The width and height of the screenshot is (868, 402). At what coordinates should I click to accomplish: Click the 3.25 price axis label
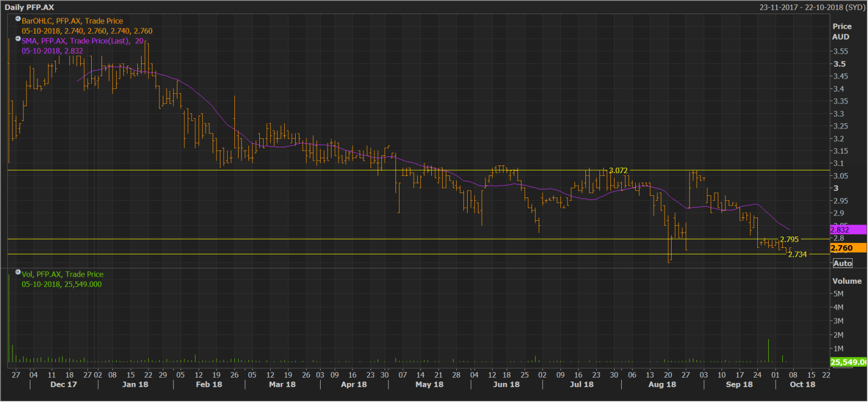(841, 126)
